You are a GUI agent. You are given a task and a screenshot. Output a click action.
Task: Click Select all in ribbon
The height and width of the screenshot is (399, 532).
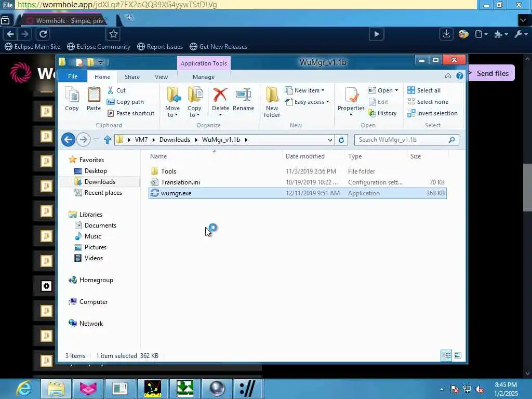(x=424, y=90)
